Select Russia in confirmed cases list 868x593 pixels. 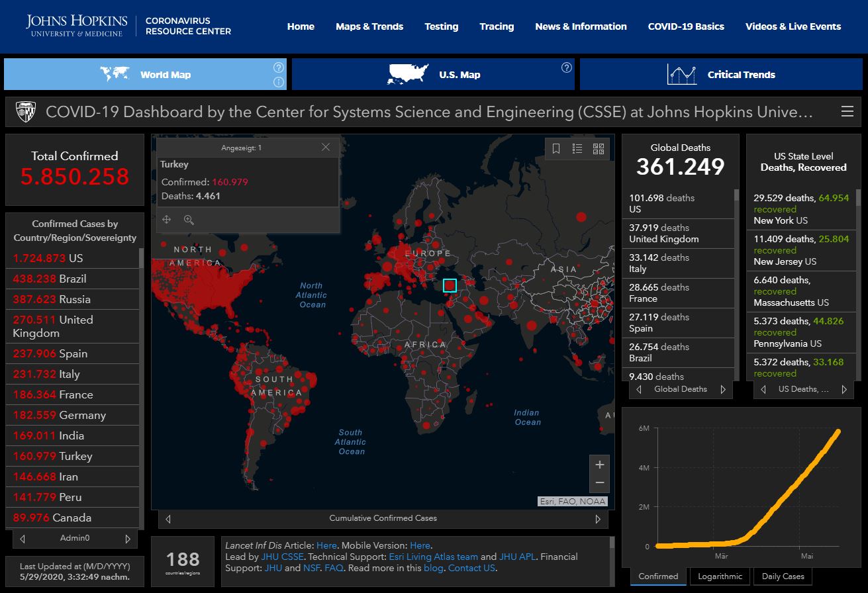[72, 299]
